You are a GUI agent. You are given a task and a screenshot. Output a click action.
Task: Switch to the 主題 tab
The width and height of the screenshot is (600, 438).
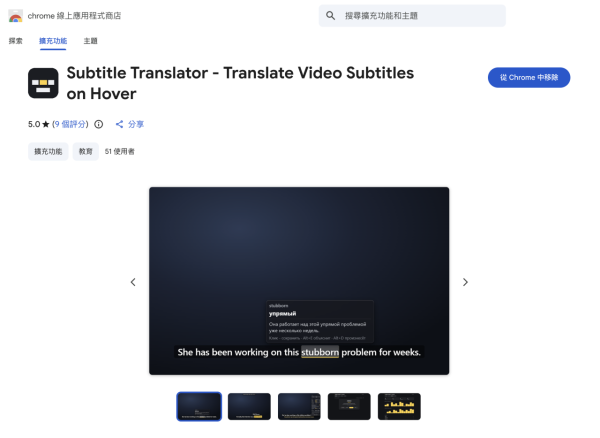click(x=90, y=41)
